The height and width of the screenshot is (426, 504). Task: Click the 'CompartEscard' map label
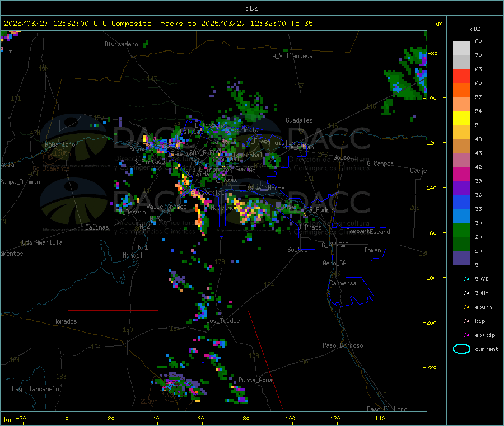click(x=368, y=232)
